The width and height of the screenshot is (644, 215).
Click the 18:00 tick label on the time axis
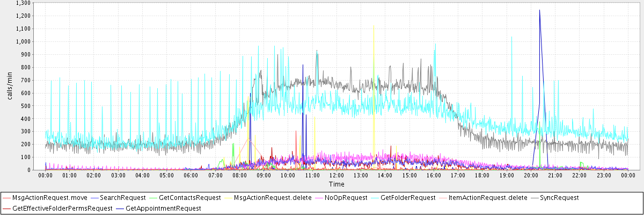[482, 175]
